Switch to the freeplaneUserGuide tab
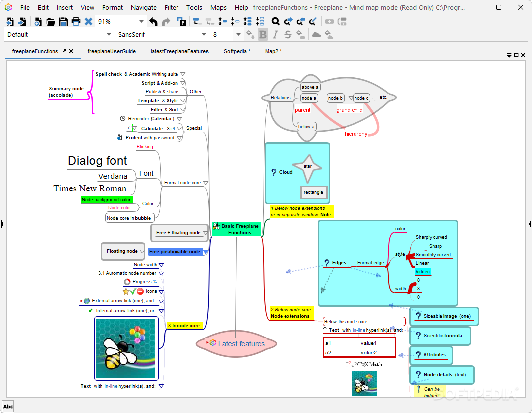Screen dimensions: 532x413 point(112,51)
